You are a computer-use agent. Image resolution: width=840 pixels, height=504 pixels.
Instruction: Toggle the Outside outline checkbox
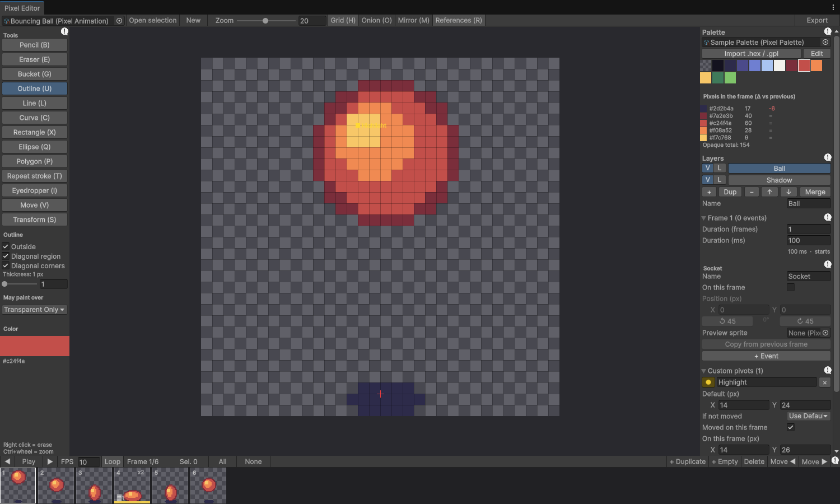(x=6, y=246)
